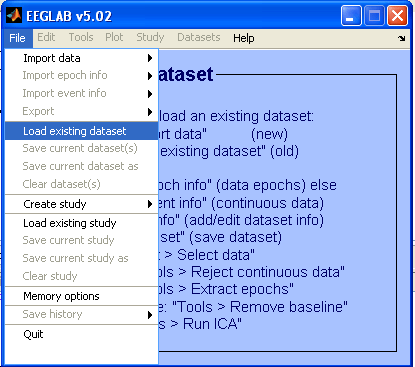The height and width of the screenshot is (367, 415).
Task: Open the Datasets menu
Action: (x=199, y=37)
